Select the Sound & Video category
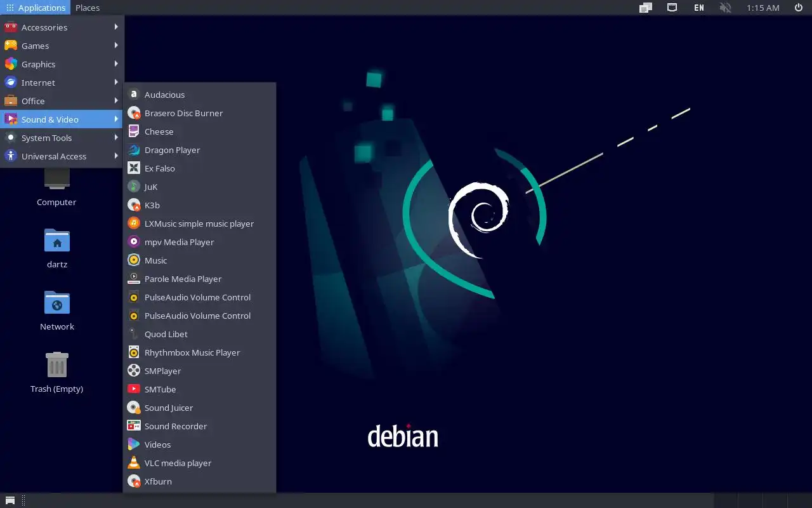 pyautogui.click(x=62, y=119)
